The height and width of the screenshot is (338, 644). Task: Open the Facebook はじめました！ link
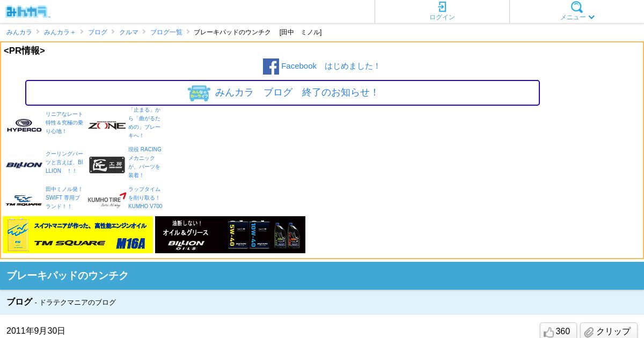click(331, 66)
